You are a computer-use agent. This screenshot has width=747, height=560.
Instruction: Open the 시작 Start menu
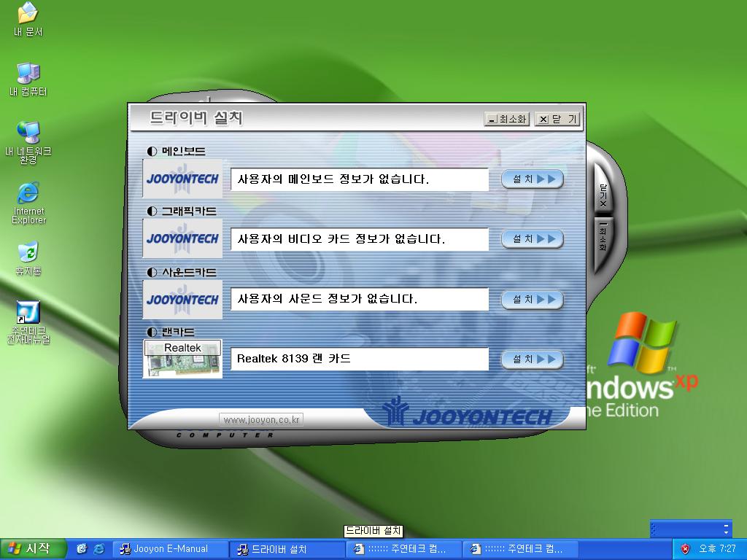pyautogui.click(x=32, y=549)
